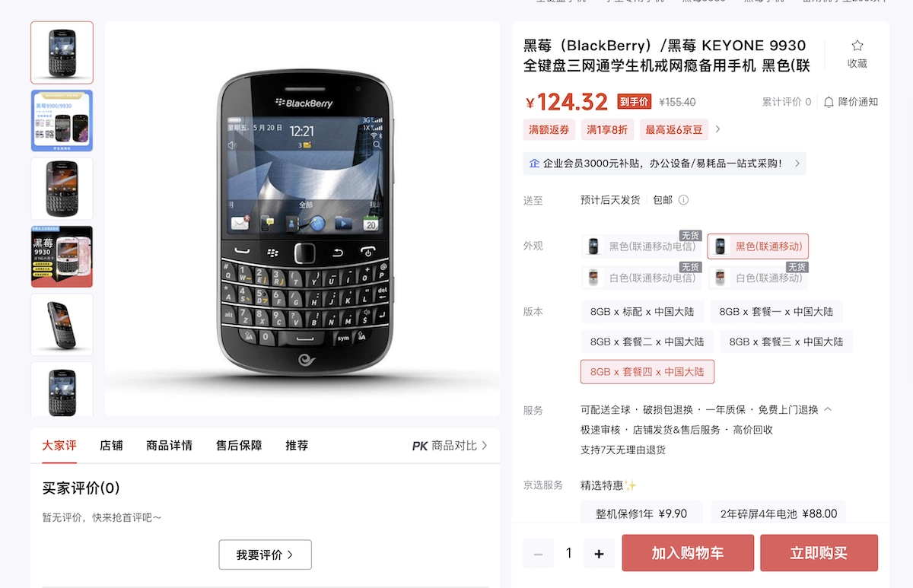Viewport: 913px width, 588px height.
Task: Click the star 收藏 favorite icon
Action: (857, 46)
